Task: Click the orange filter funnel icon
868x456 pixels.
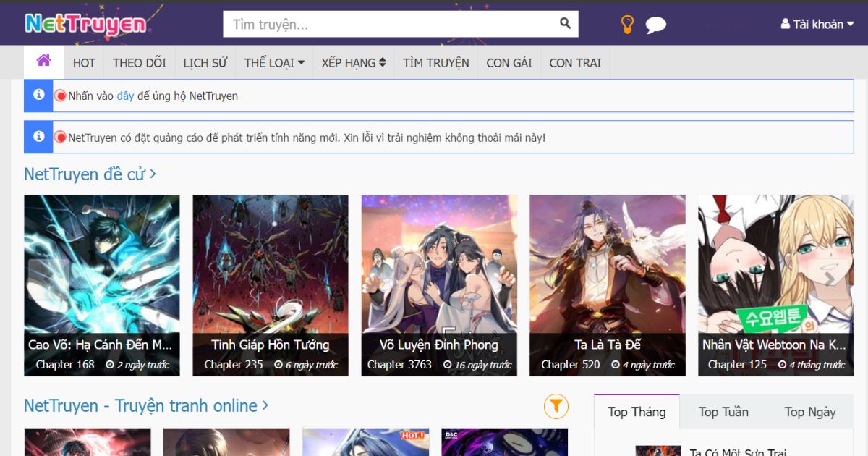Action: click(556, 406)
